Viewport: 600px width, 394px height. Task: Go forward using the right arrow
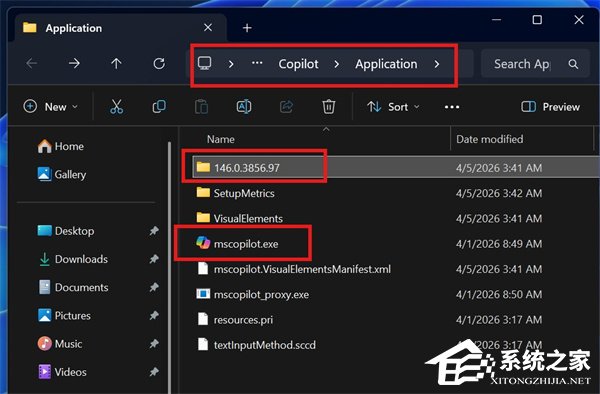74,63
